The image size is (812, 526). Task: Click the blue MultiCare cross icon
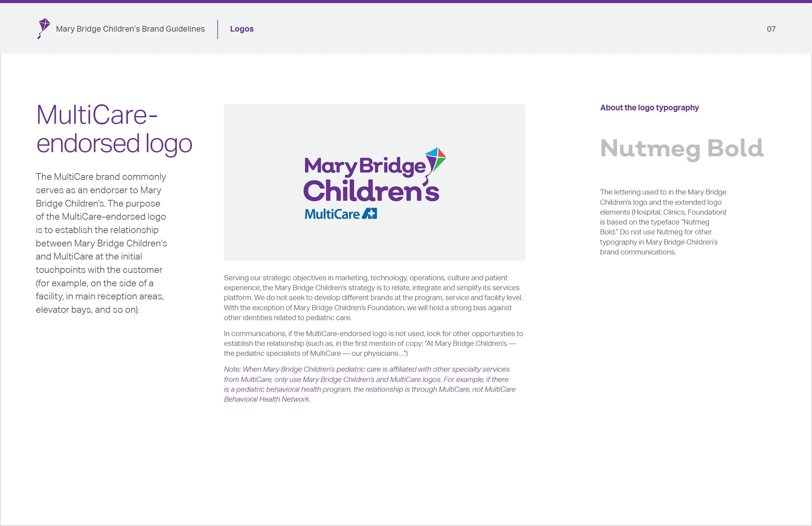(370, 214)
